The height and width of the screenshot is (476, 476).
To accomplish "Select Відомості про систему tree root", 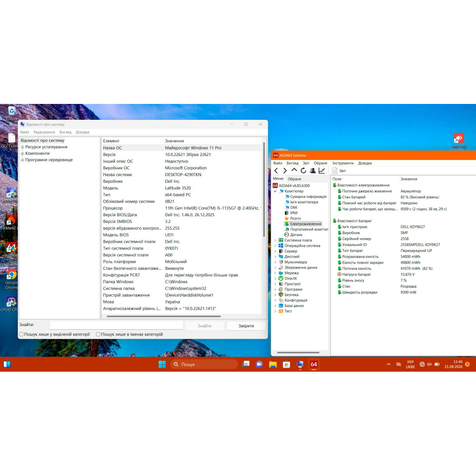I will click(42, 140).
